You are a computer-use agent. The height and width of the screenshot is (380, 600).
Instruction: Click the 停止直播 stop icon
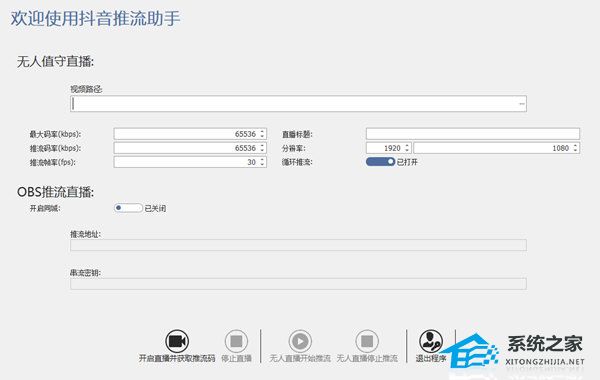click(236, 341)
